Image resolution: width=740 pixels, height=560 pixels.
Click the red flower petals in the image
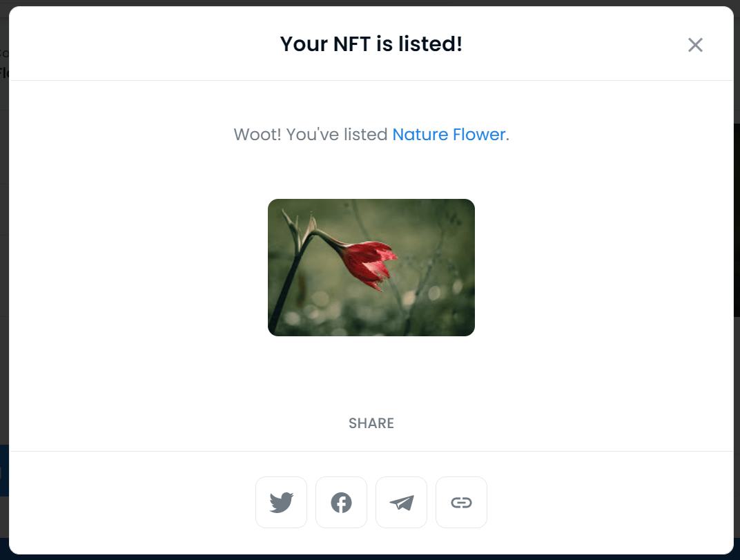click(x=371, y=264)
